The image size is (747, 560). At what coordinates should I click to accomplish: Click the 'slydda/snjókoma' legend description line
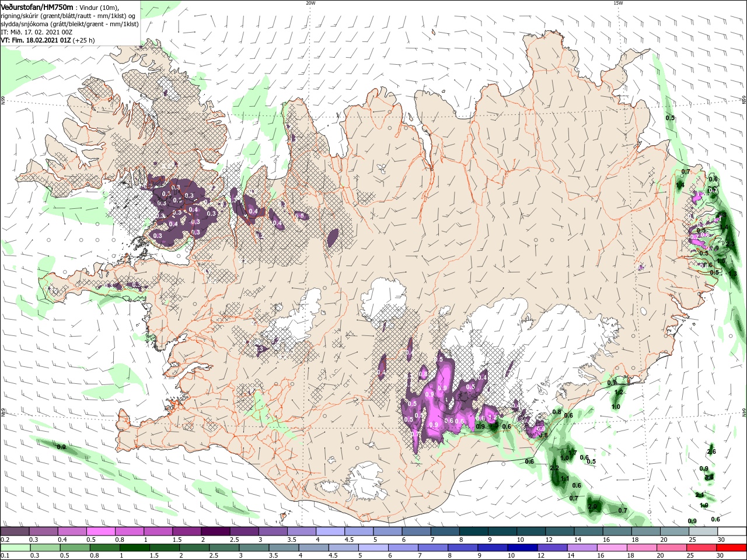click(69, 24)
